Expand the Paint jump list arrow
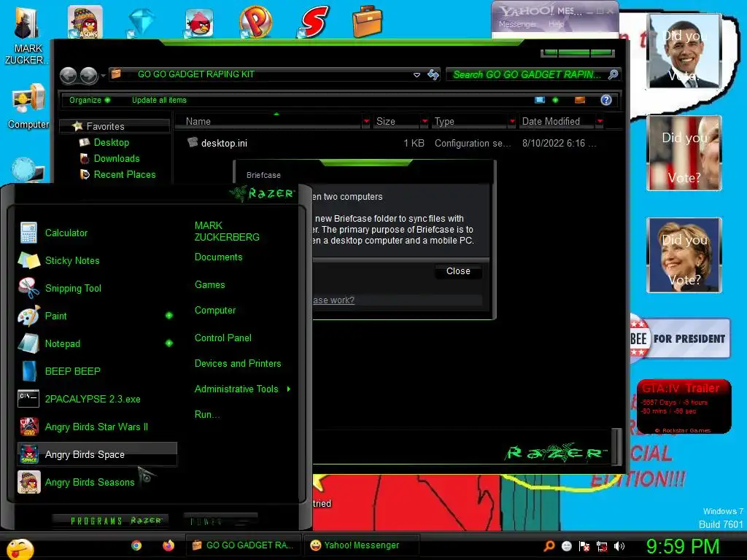The image size is (747, 560). pos(169,316)
